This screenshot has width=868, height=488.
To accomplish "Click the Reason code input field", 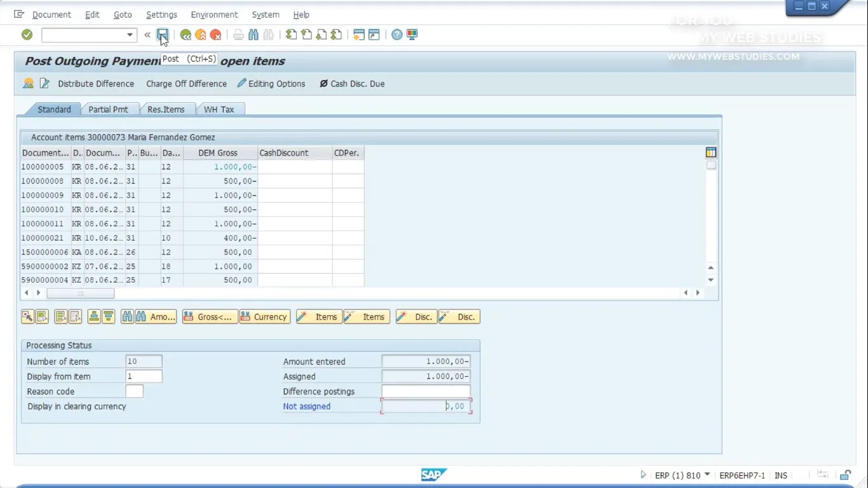I will click(x=135, y=391).
